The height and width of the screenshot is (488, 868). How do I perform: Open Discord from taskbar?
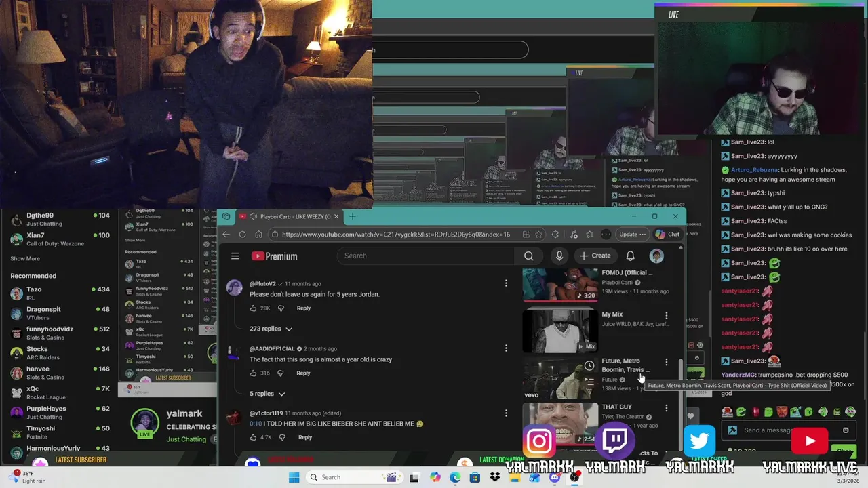pos(555,477)
